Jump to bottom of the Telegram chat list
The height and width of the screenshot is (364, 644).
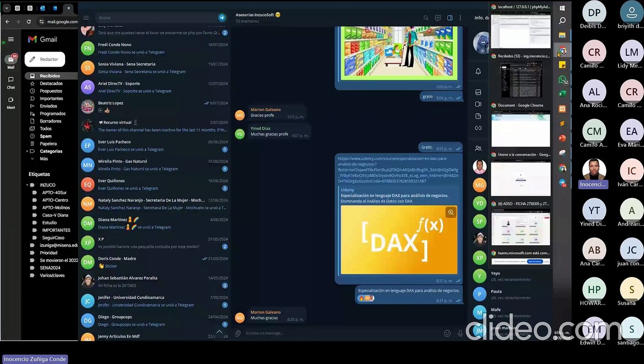[x=219, y=332]
